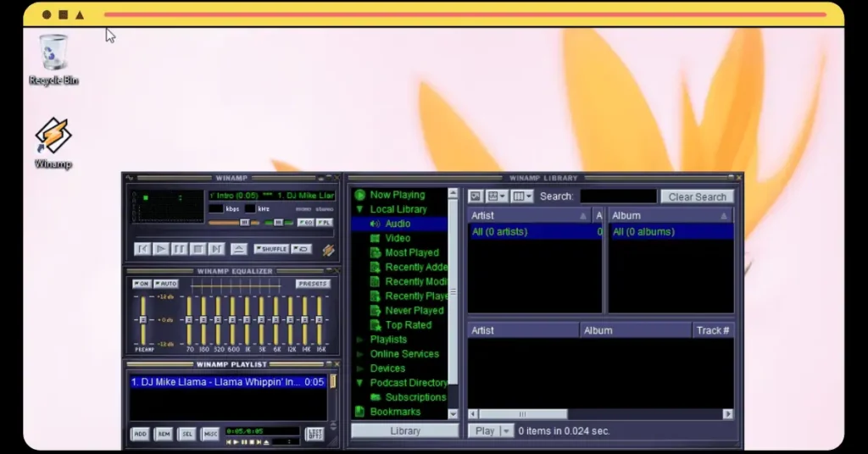This screenshot has height=454, width=868.
Task: Open the Play button dropdown arrow
Action: [506, 431]
